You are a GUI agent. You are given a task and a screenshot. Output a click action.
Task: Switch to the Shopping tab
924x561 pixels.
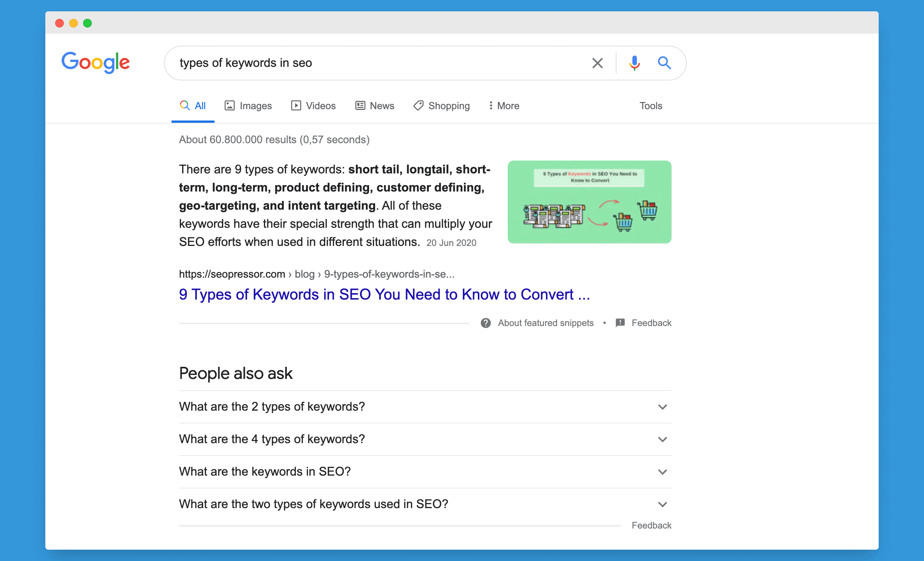coord(441,106)
